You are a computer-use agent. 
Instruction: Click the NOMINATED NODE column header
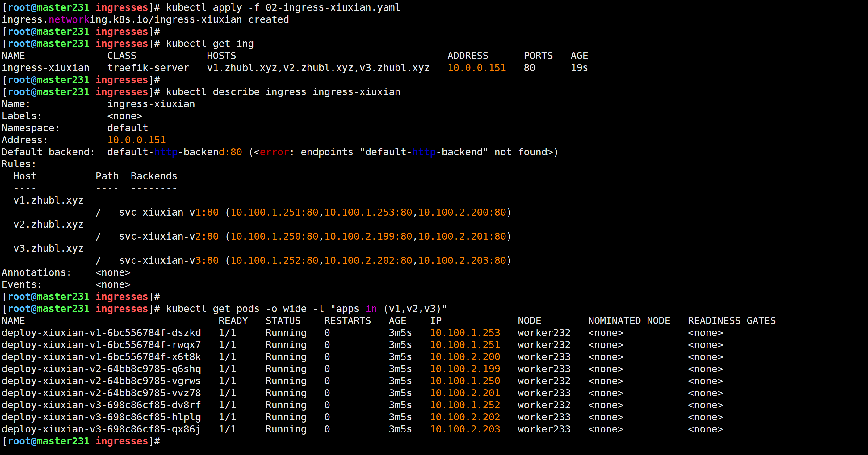pos(629,321)
